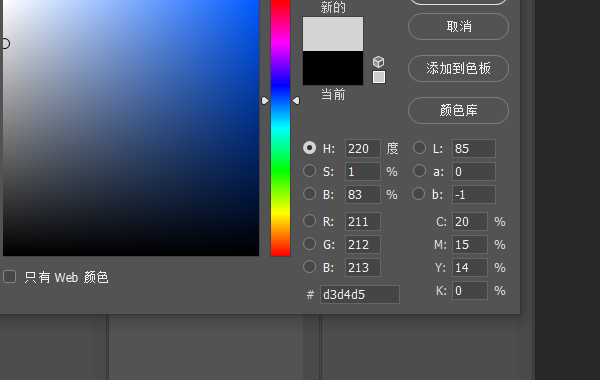Click the current color black swatch
This screenshot has width=600, height=380.
coord(333,68)
